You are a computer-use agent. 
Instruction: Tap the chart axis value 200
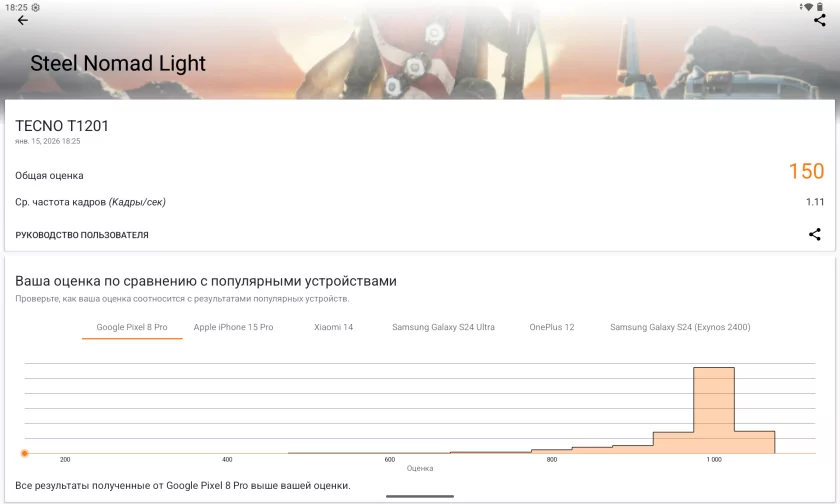[65, 460]
